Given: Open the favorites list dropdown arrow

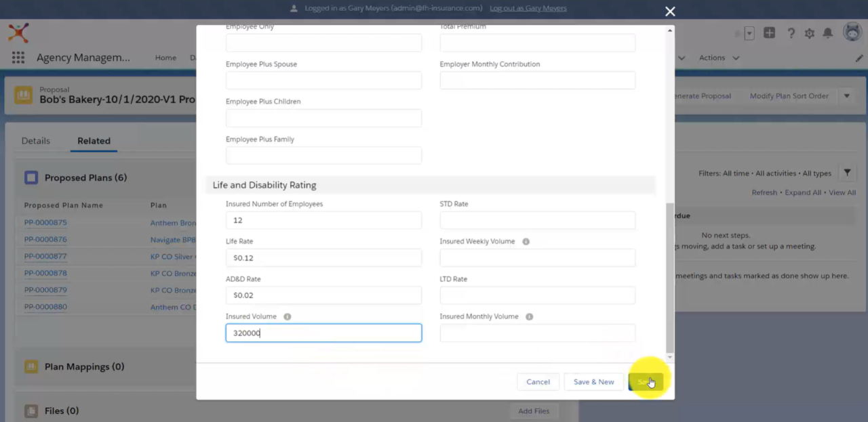Looking at the screenshot, I should pos(749,33).
